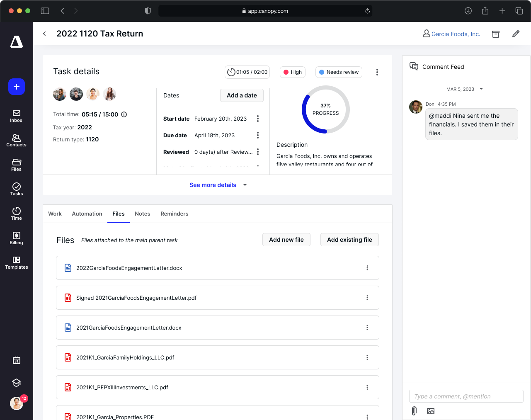Image resolution: width=531 pixels, height=420 pixels.
Task: Switch to the Automation tab
Action: point(87,214)
